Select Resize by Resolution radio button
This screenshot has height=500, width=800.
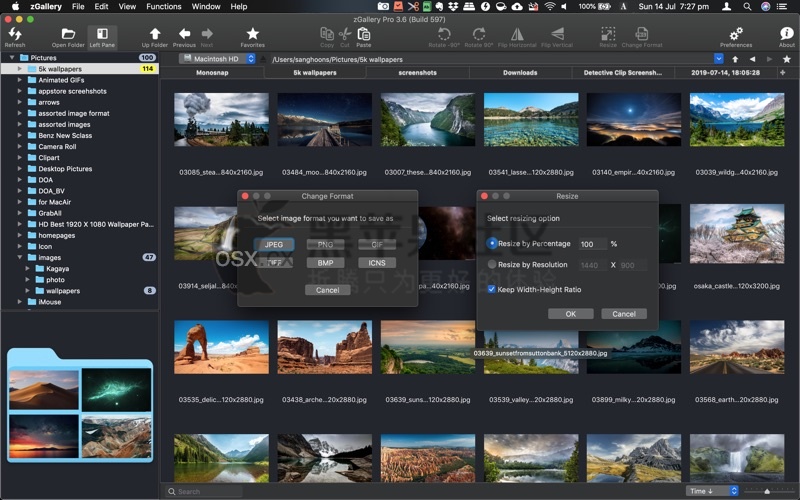coord(492,264)
